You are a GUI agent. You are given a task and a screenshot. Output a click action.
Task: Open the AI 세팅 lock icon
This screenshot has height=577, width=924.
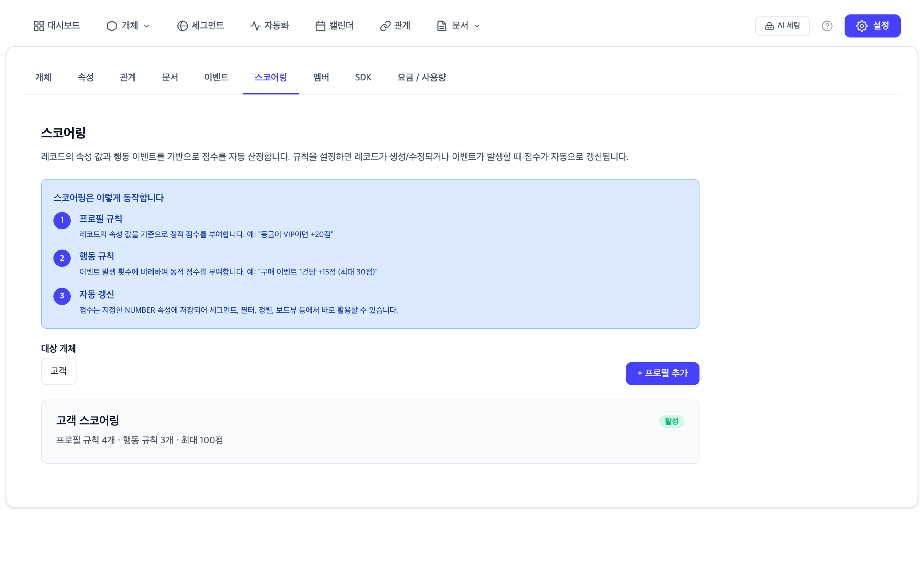point(769,26)
